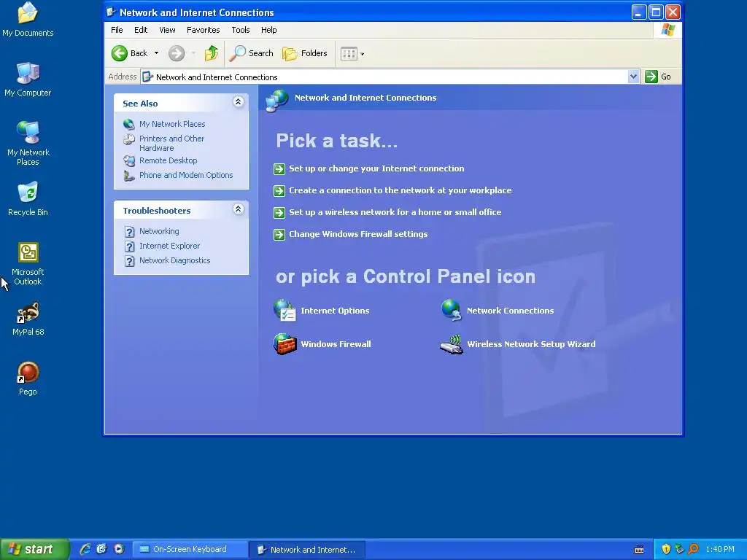Click the Views grid icon
Screen dimensions: 747x560
(x=349, y=54)
